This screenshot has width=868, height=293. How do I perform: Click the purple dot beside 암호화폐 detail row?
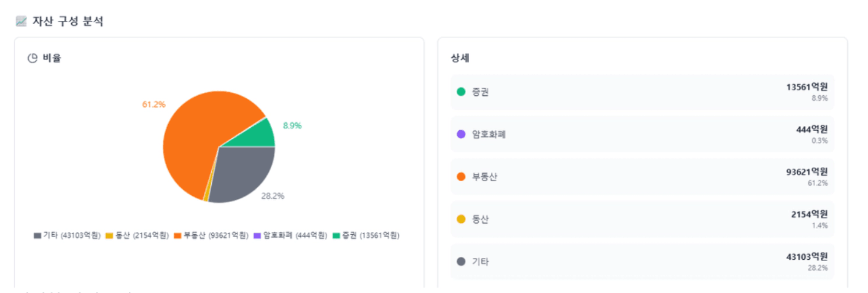(x=461, y=134)
